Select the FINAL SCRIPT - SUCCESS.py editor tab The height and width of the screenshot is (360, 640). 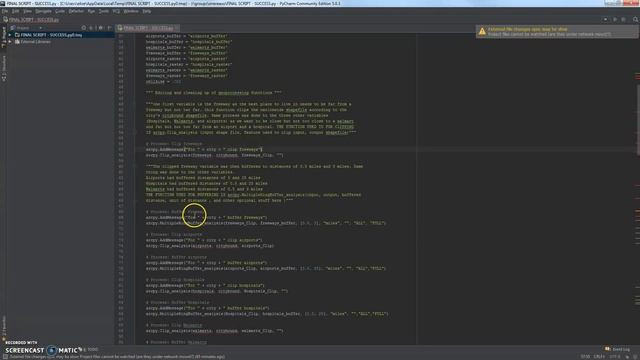[148, 28]
